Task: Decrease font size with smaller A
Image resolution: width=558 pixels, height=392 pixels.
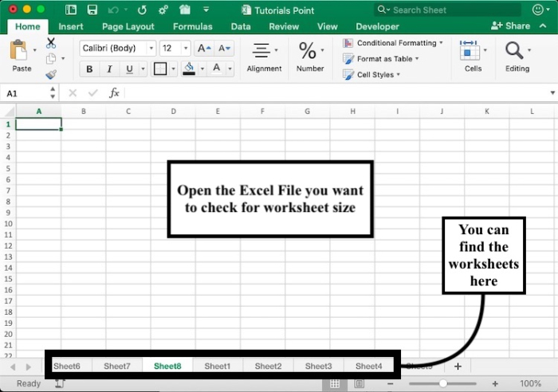Action: 224,48
